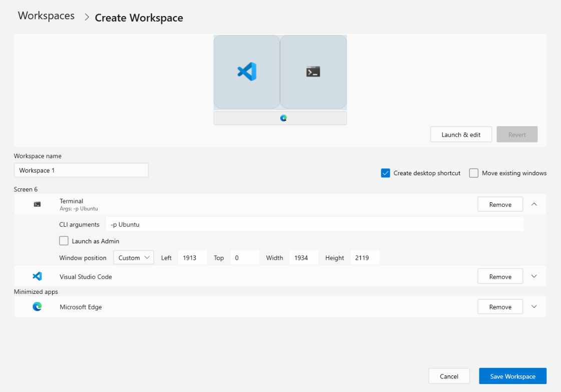This screenshot has width=561, height=392.
Task: Collapse the Terminal app settings
Action: click(534, 204)
